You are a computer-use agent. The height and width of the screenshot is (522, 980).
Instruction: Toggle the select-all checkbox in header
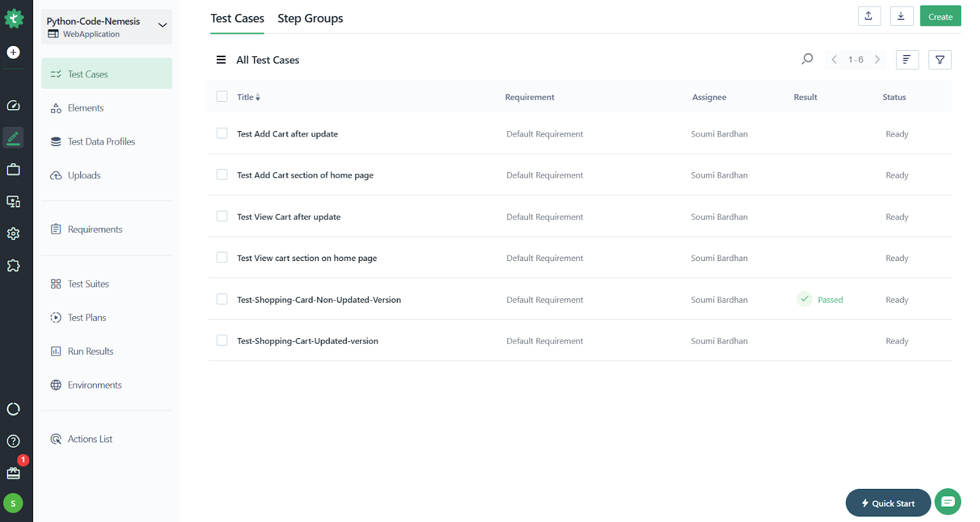[x=222, y=96]
